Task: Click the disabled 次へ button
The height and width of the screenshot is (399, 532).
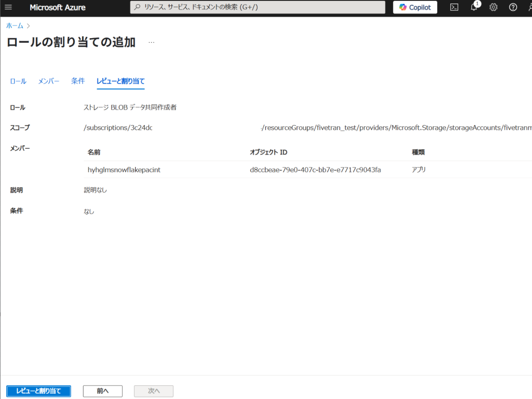Action: point(154,391)
